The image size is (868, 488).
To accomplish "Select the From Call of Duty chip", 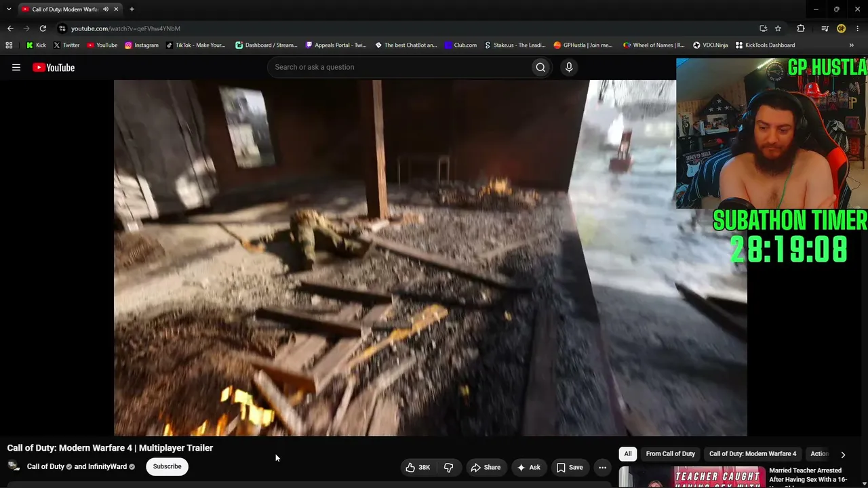I will tap(670, 454).
